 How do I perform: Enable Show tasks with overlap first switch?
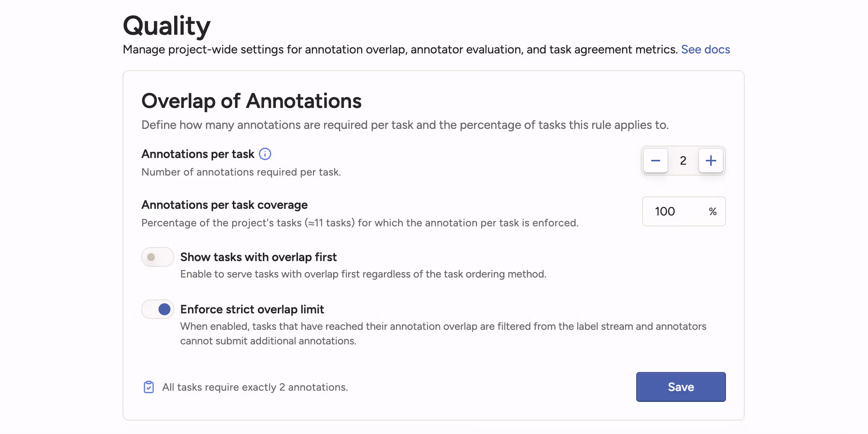157,257
